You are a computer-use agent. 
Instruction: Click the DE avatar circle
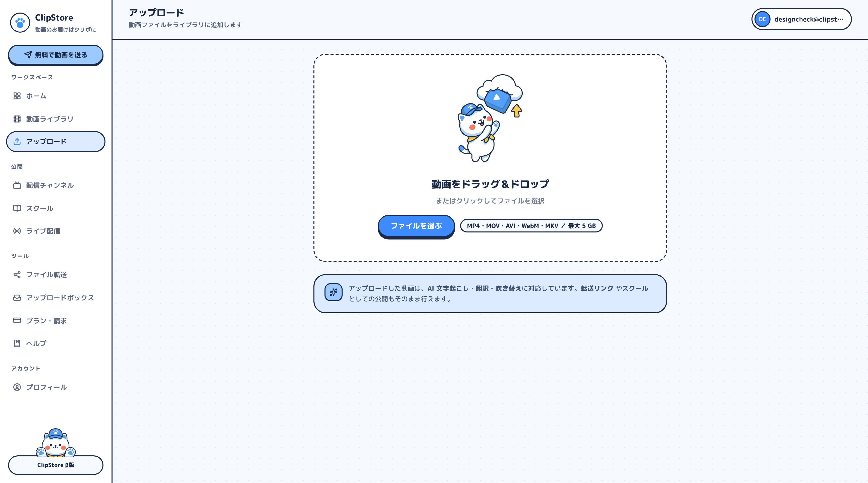[x=762, y=19]
